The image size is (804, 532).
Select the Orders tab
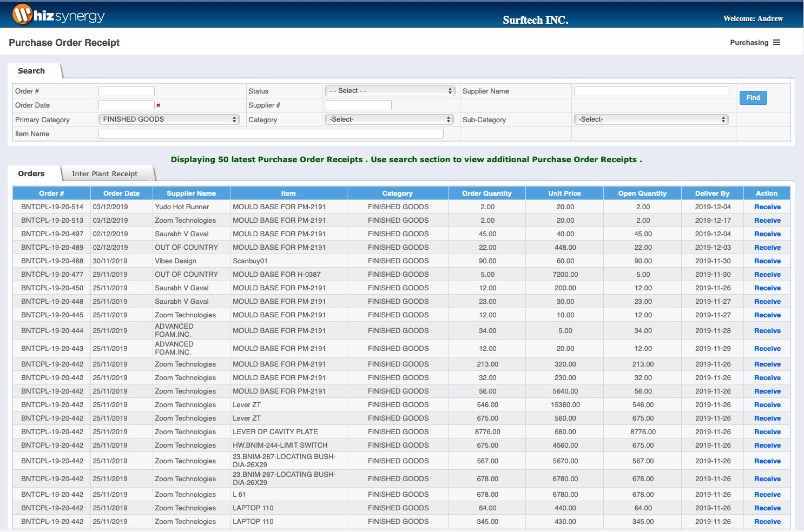(x=31, y=174)
